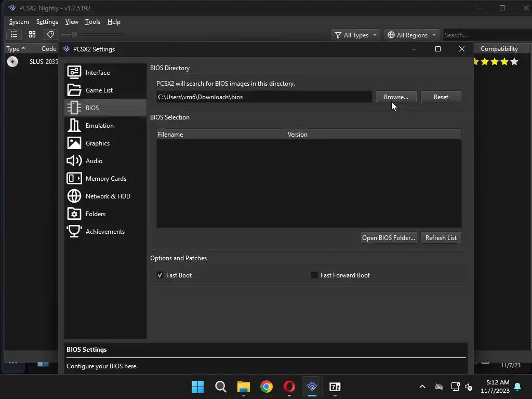Click the muted volume tray icon
The height and width of the screenshot is (399, 532).
point(469,387)
